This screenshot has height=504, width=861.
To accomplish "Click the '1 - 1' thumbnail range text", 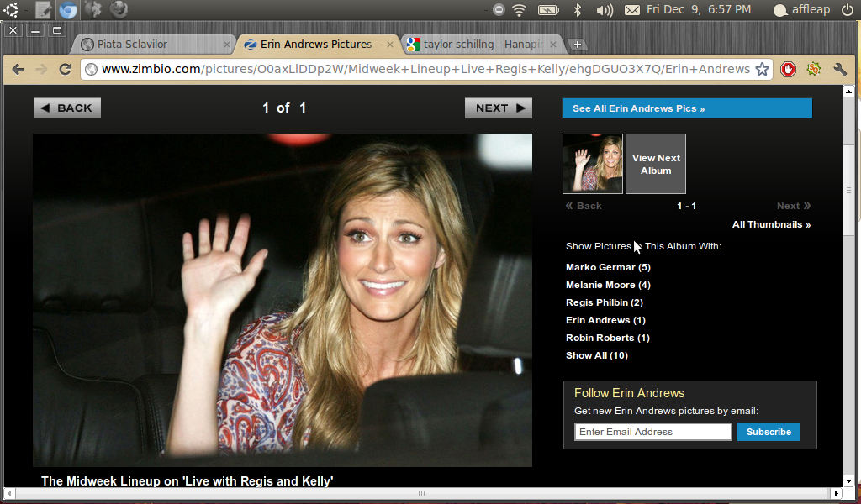I will (x=686, y=206).
